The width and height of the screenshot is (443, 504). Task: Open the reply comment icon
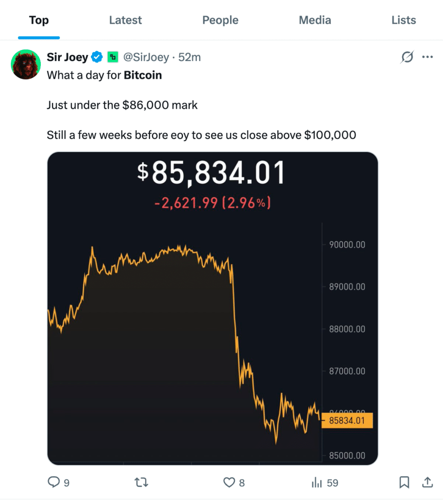tap(54, 483)
